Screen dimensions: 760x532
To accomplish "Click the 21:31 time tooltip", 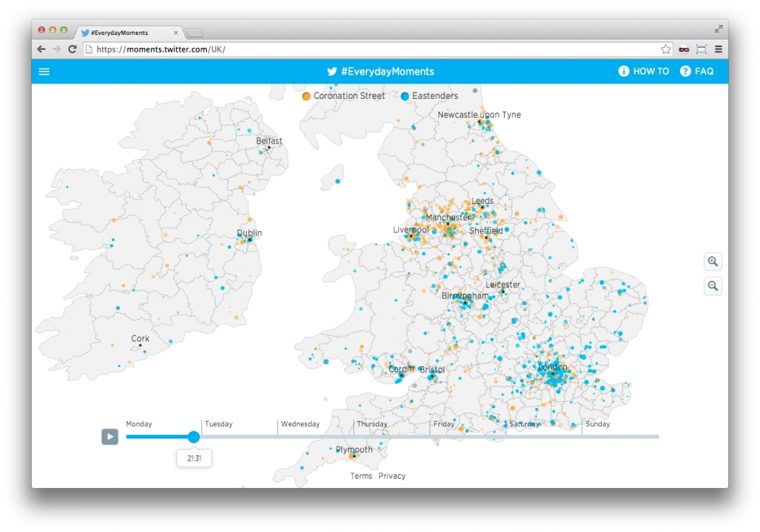I will point(194,458).
